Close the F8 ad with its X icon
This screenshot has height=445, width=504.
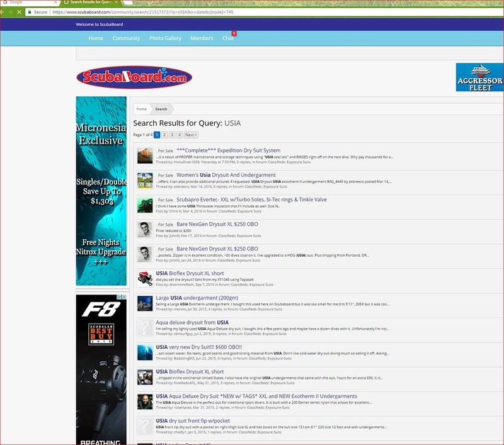click(x=123, y=297)
